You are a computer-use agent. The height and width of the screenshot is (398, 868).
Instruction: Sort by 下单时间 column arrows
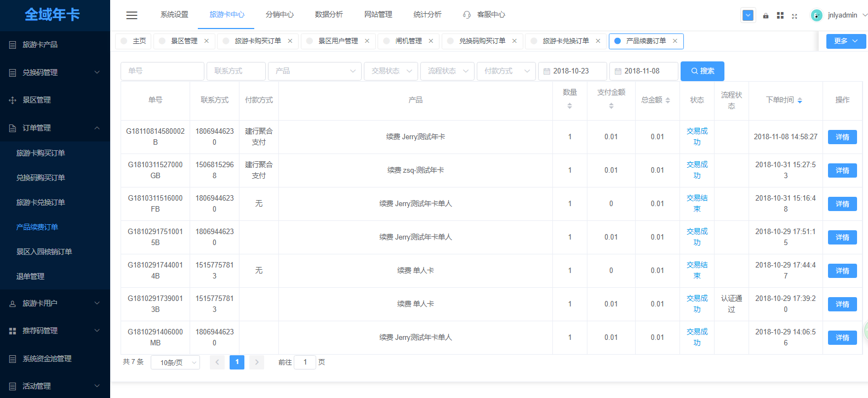coord(800,100)
